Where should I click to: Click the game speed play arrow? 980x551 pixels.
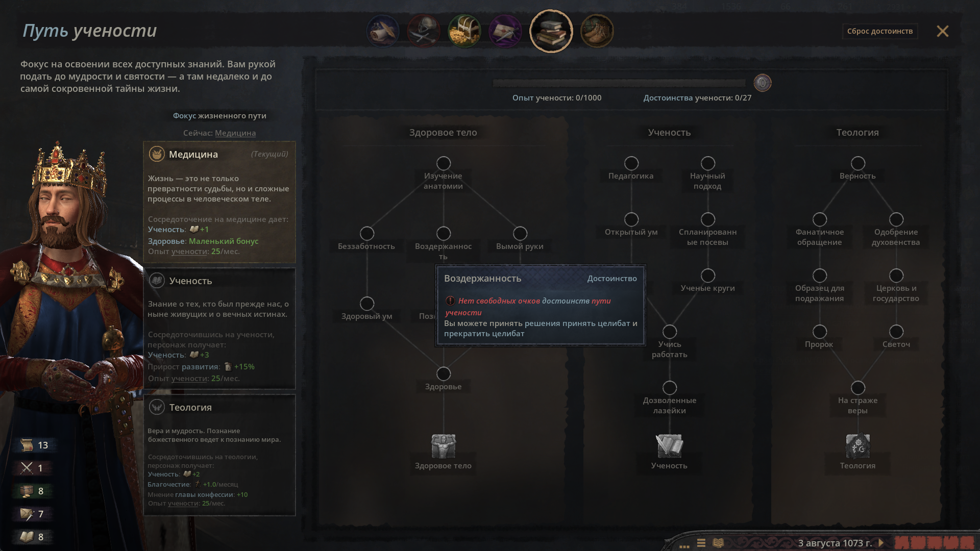881,543
